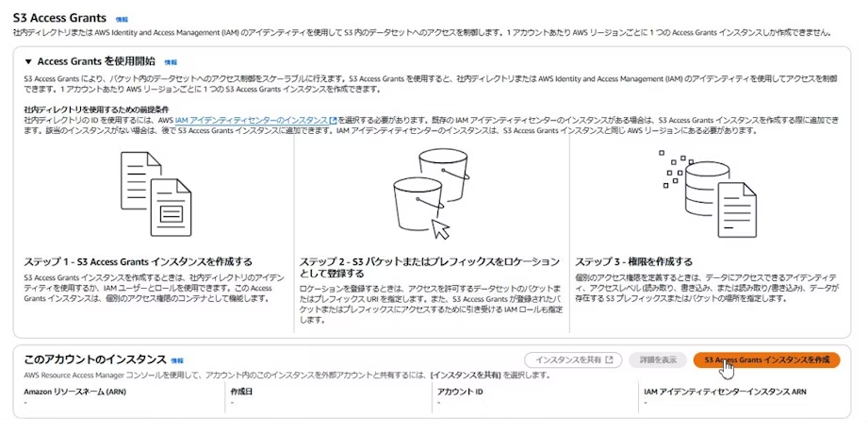Click the S3 Access Grants page title
This screenshot has height=434, width=868.
pos(59,18)
